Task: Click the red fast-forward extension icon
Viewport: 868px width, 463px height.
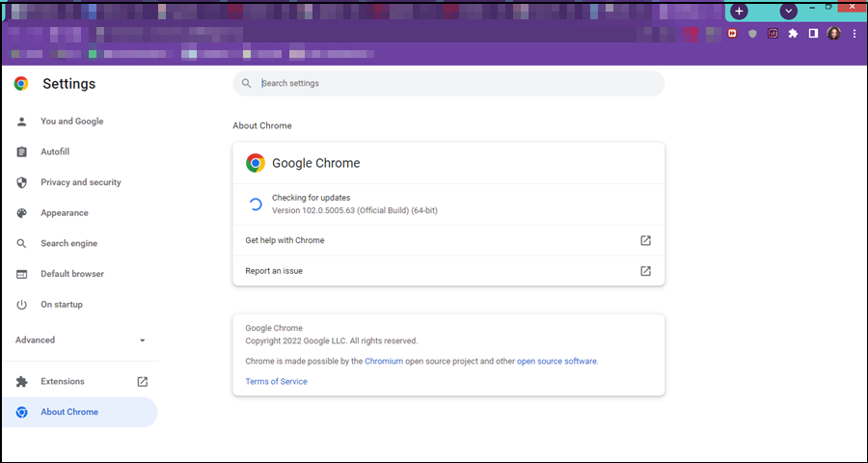Action: 732,33
